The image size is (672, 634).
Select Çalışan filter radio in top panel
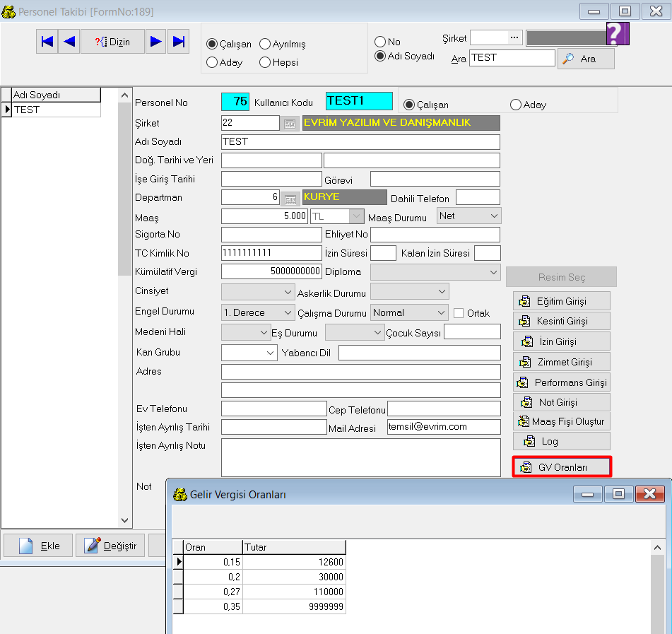tap(212, 44)
